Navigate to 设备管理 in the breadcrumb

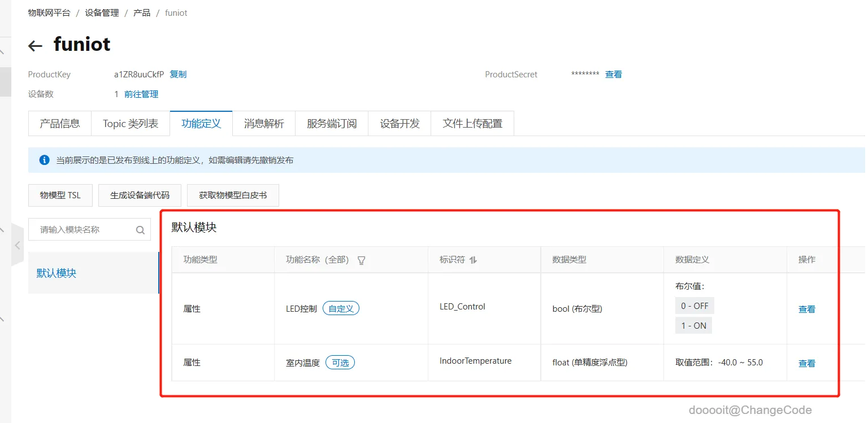click(102, 12)
